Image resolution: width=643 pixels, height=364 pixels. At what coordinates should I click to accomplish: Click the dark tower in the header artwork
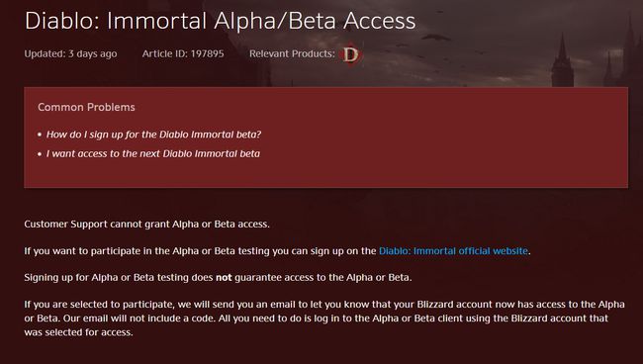pyautogui.click(x=562, y=61)
